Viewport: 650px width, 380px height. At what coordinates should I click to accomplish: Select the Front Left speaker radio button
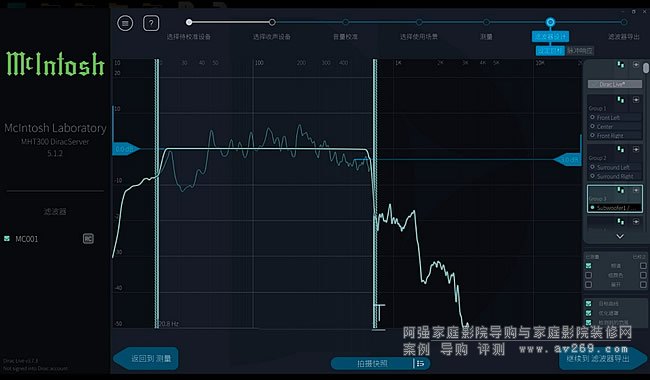pos(592,118)
